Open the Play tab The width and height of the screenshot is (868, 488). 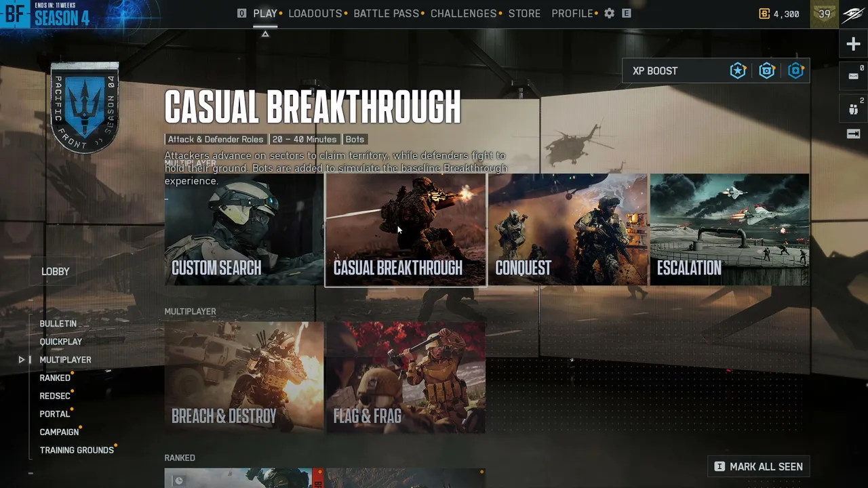click(265, 14)
